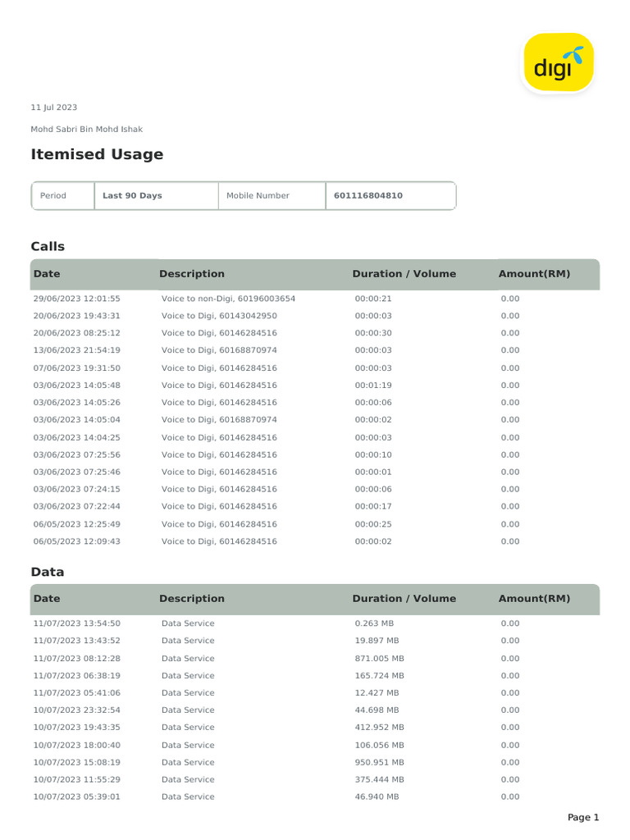The image size is (630, 840).
Task: Click data volume '19.897 MB'
Action: coord(377,640)
